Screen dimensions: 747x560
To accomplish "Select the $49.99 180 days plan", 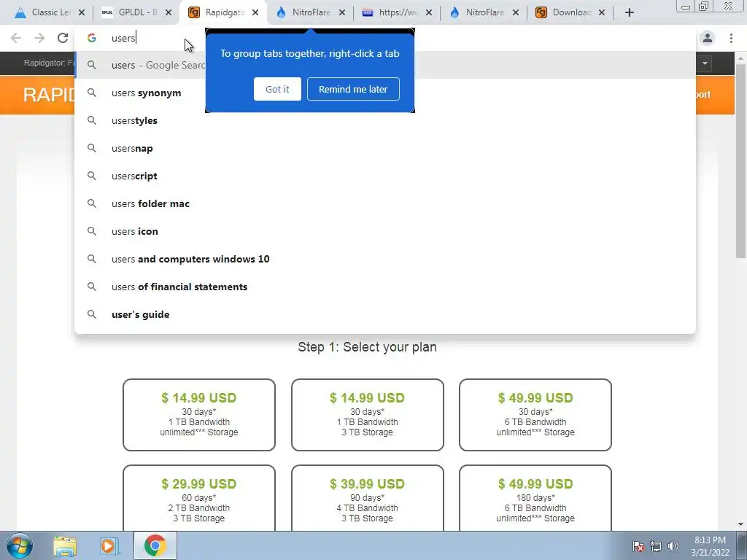I will click(x=535, y=497).
